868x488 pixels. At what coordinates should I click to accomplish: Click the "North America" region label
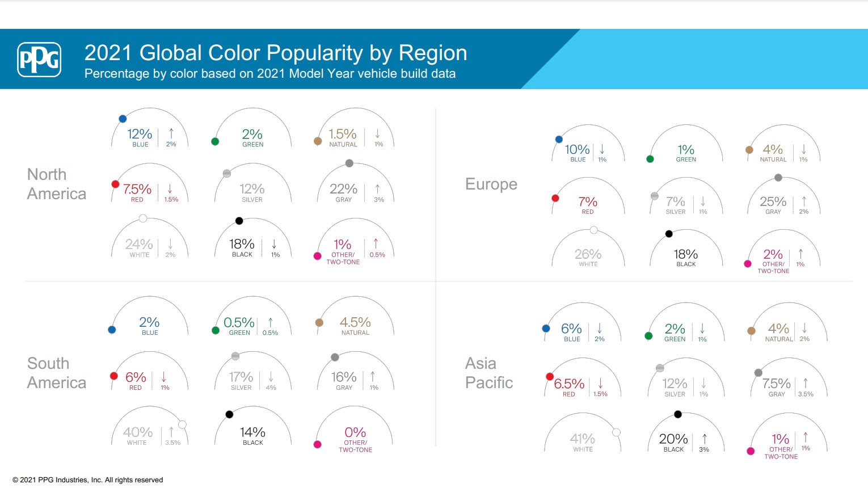pos(57,184)
